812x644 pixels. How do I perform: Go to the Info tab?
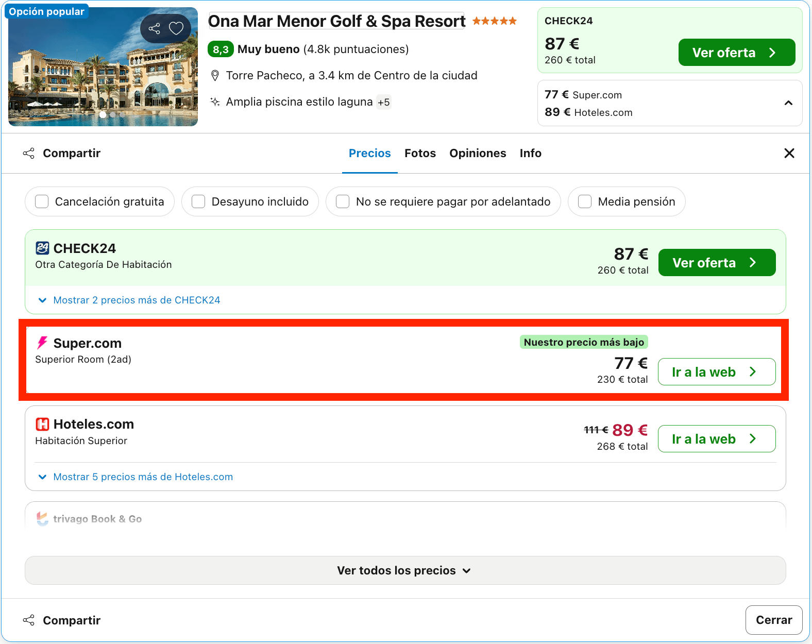[530, 153]
